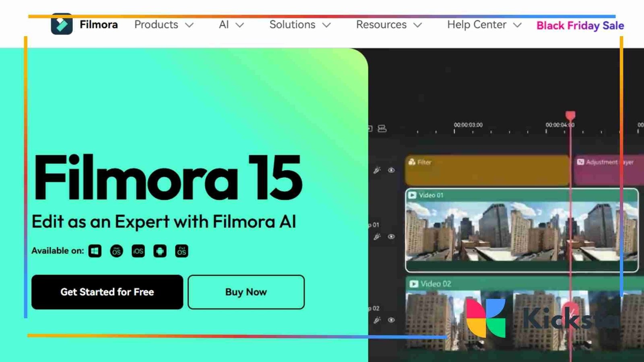644x362 pixels.
Task: Click the Buy Now button
Action: (x=246, y=292)
